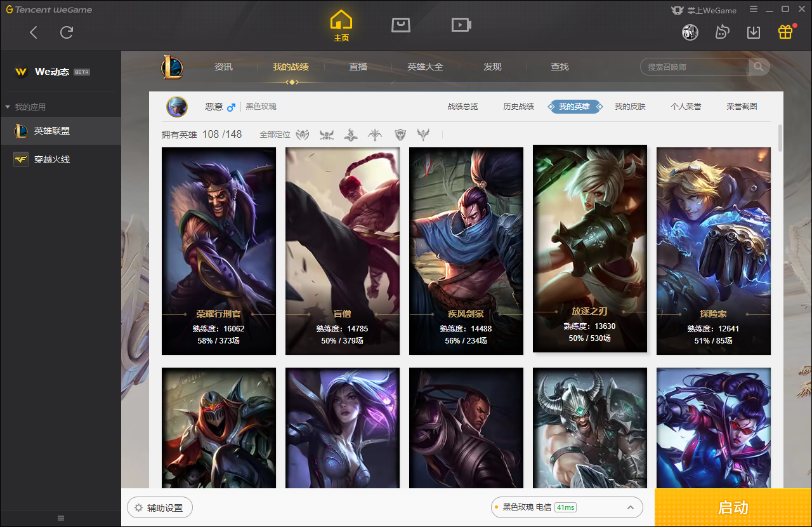Collapse the 我的应用 section
Image resolution: width=812 pixels, height=527 pixels.
pos(25,107)
